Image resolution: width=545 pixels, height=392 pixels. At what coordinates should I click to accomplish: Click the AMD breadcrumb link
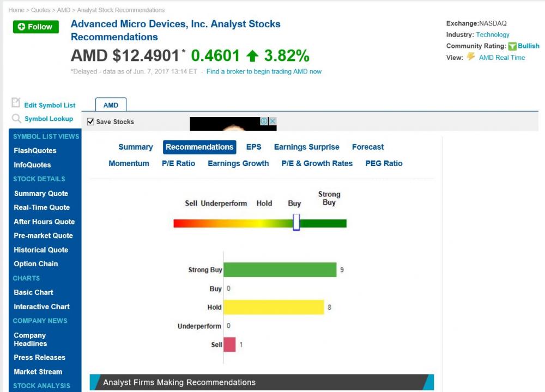pos(64,10)
